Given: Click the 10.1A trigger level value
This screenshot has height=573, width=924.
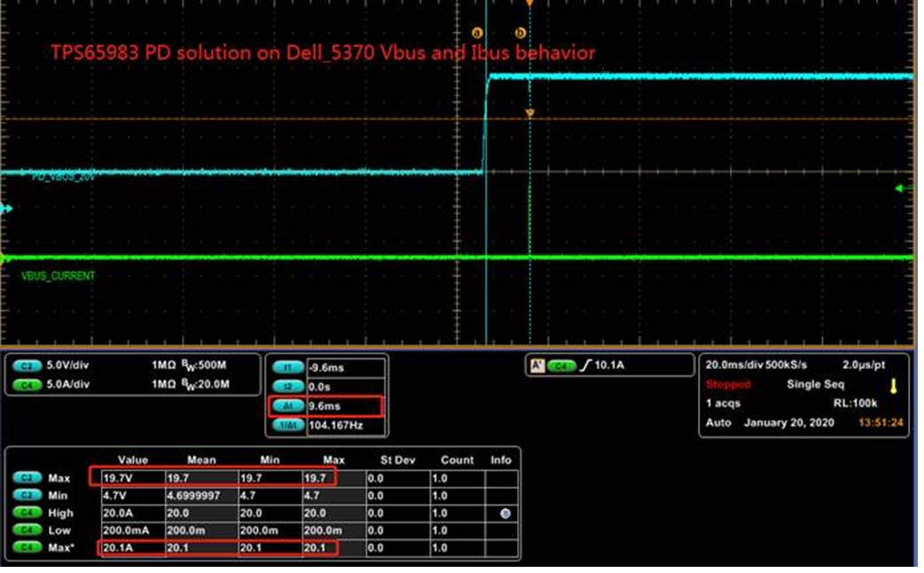Looking at the screenshot, I should [609, 366].
